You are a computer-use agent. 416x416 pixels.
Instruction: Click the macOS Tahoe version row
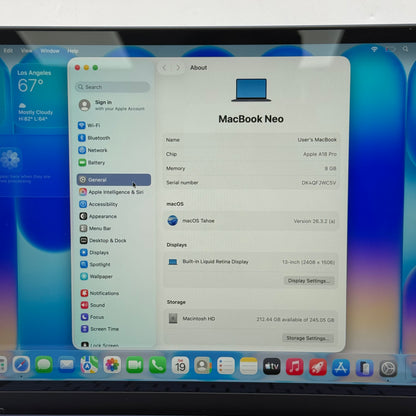[x=251, y=221]
